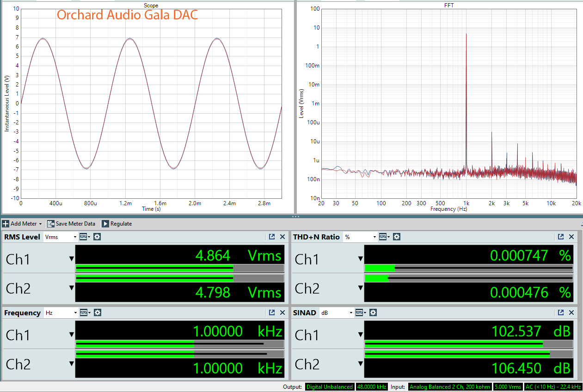
Task: Open the SINAD meter graph type icon
Action: pos(360,313)
